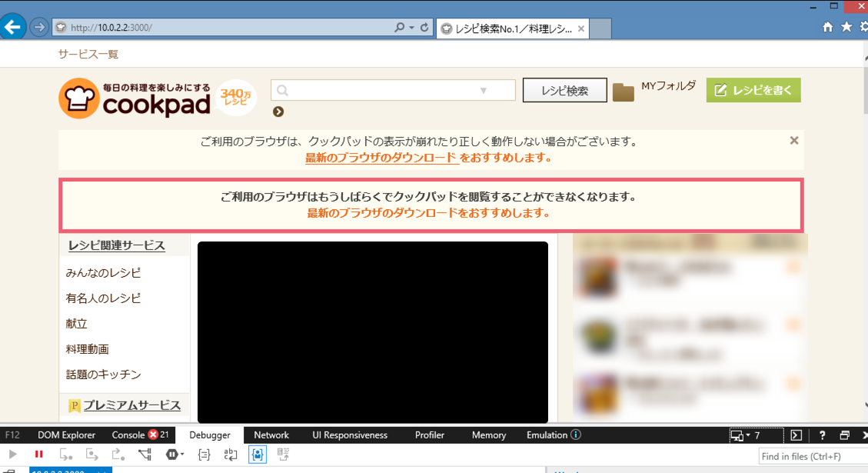The height and width of the screenshot is (473, 868).
Task: Go back using the browser Back arrow
Action: (12, 27)
